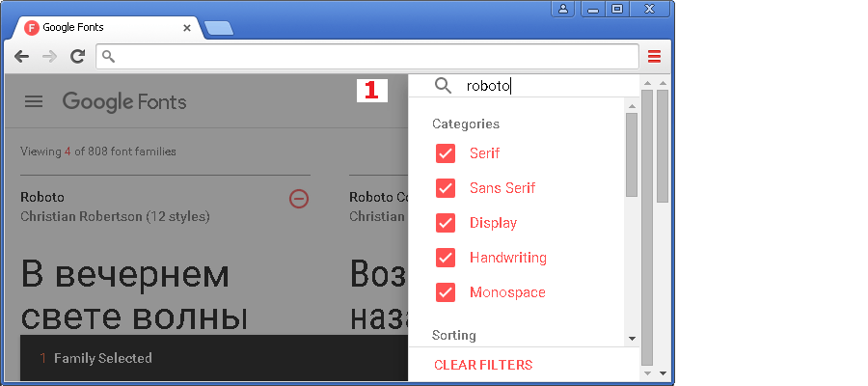Screen dimensions: 868x386
Task: Click filter panel scrollbar thumb
Action: click(x=632, y=154)
